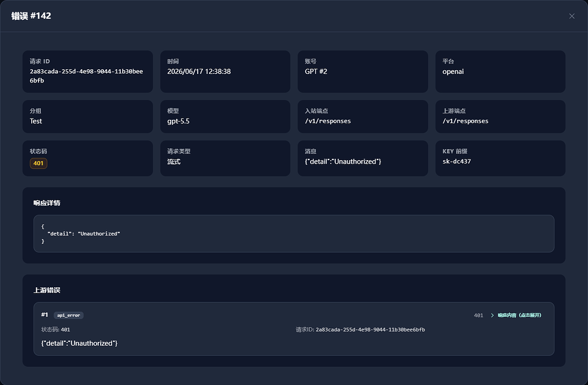The width and height of the screenshot is (588, 385).
Task: Click the sk-dc437 key prefix value
Action: tap(456, 162)
